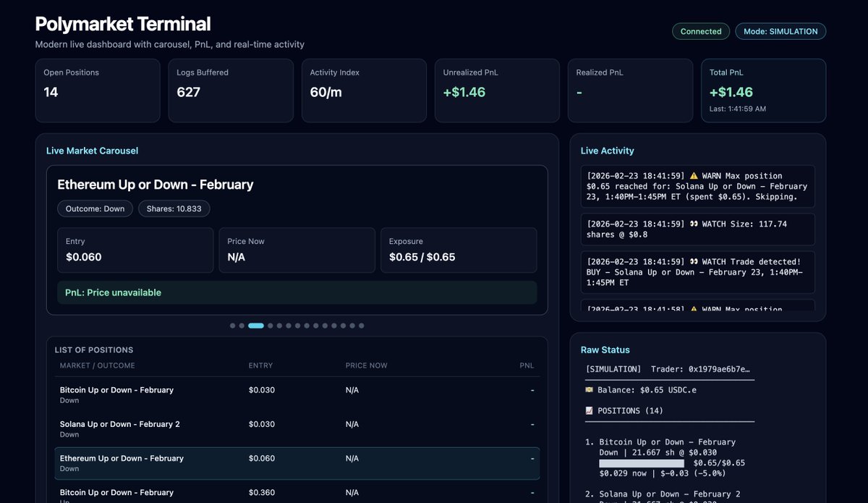Click the $0.030 entry in the Solana row

262,424
